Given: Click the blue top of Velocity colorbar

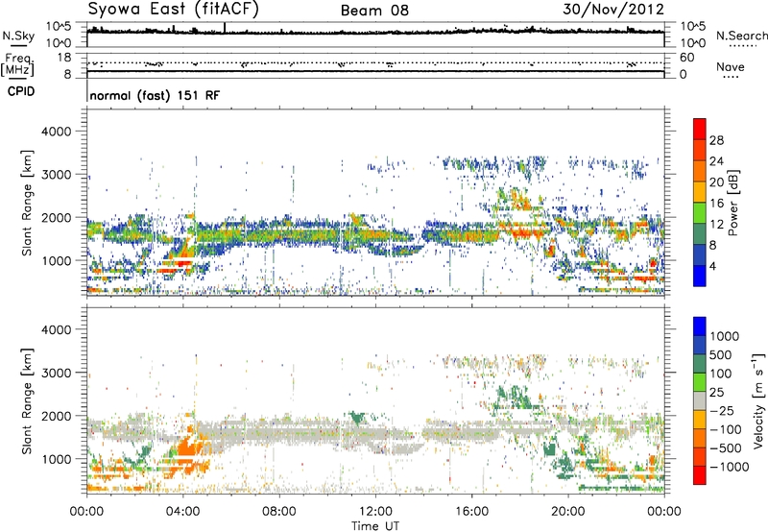Looking at the screenshot, I should click(700, 326).
